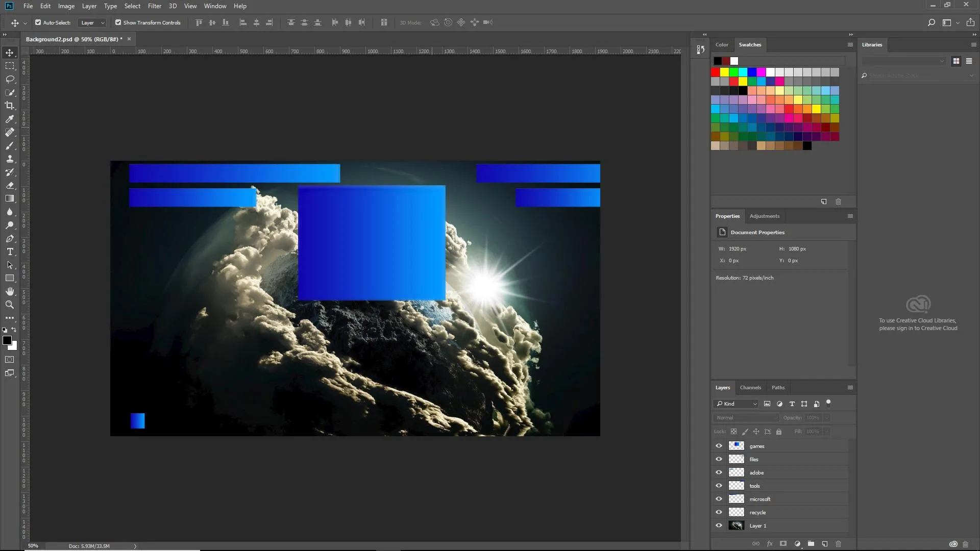Open the Filter menu
980x551 pixels.
pos(154,6)
